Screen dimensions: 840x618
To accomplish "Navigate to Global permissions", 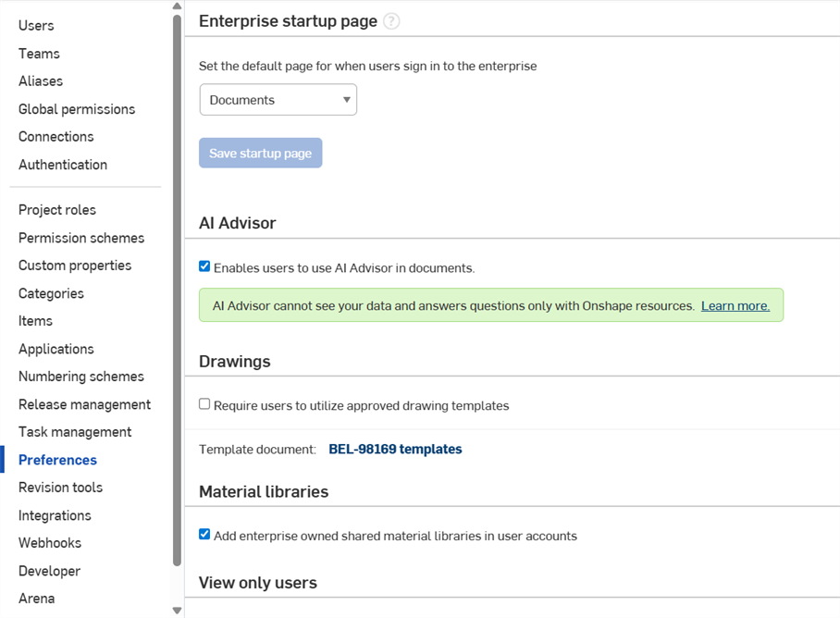I will (77, 108).
